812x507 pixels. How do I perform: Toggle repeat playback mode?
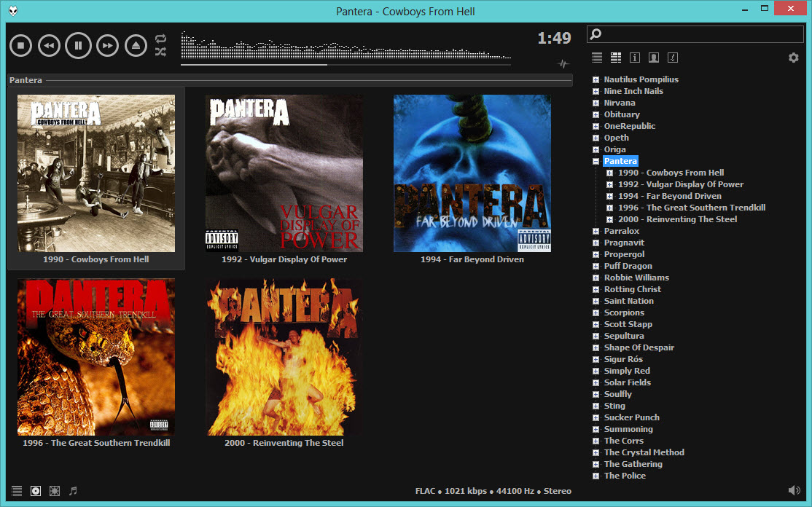pyautogui.click(x=161, y=39)
